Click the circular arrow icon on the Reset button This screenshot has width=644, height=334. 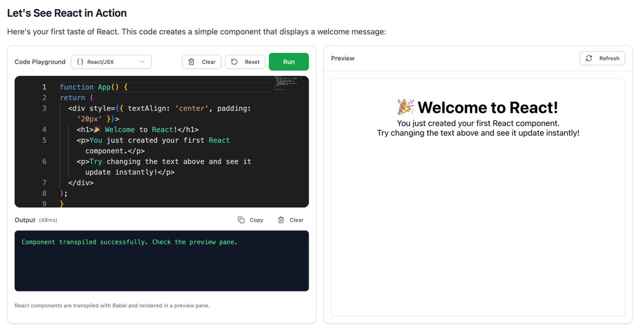(x=233, y=62)
